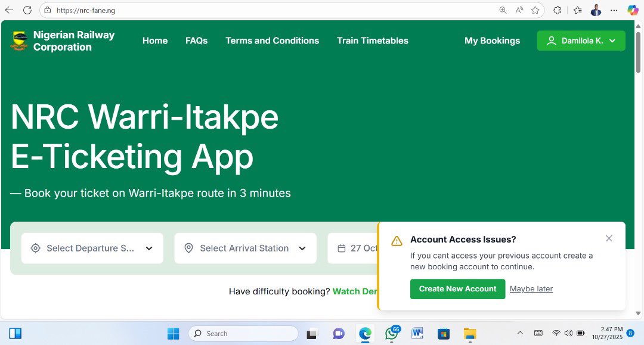Close the Account Access Issues popup

click(609, 238)
